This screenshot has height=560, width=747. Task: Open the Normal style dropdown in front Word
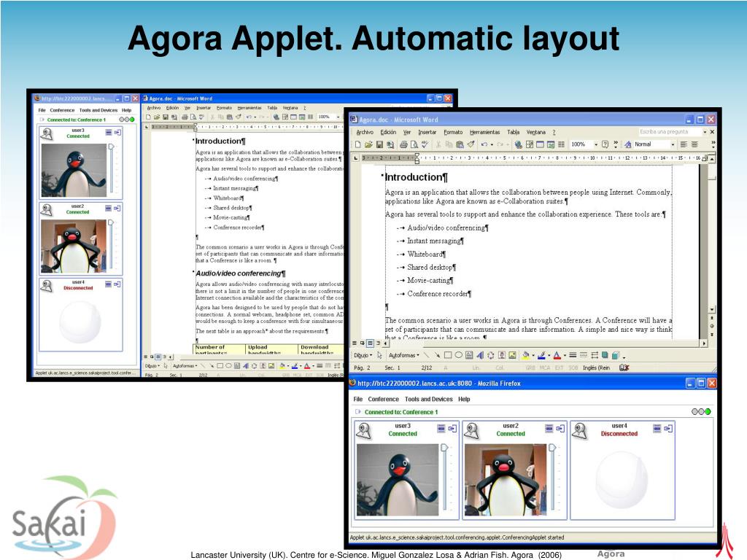673,144
